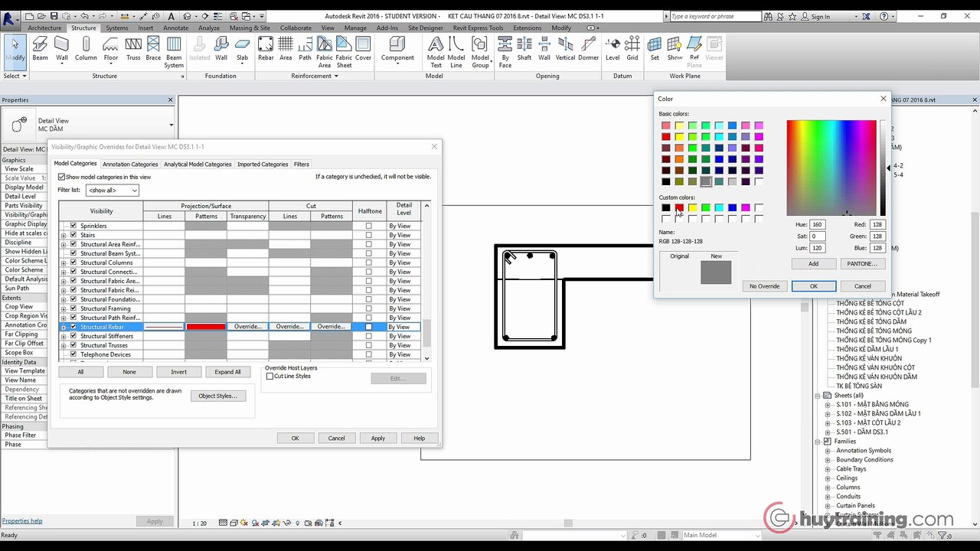Uncheck Show model categories in this view
The image size is (980, 551).
(x=62, y=177)
